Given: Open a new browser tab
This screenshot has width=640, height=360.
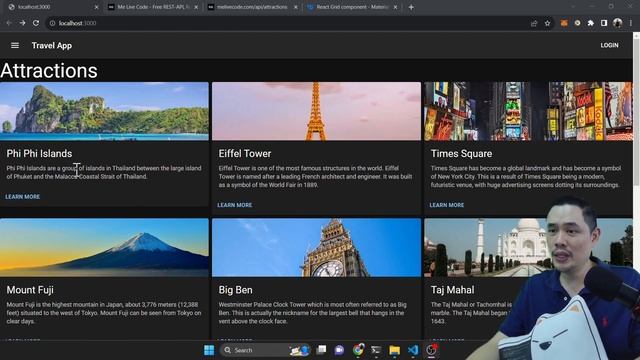Looking at the screenshot, I should 411,7.
